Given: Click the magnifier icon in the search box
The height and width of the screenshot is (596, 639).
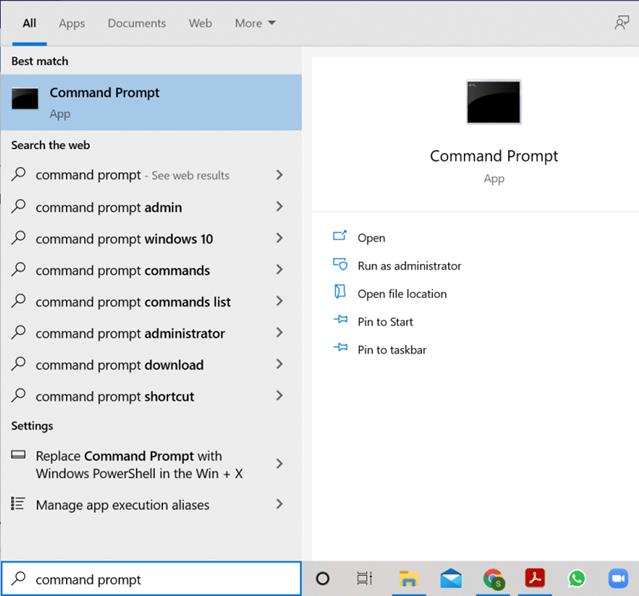Looking at the screenshot, I should click(x=18, y=578).
